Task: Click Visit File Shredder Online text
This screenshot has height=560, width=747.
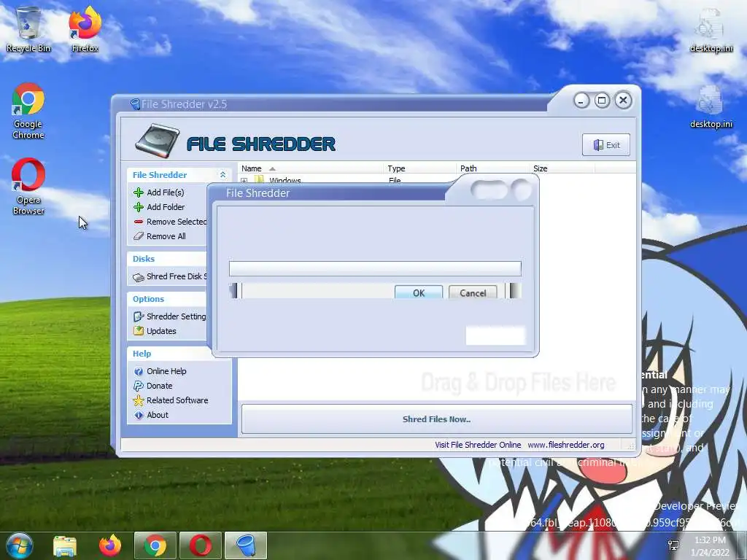Action: (478, 445)
